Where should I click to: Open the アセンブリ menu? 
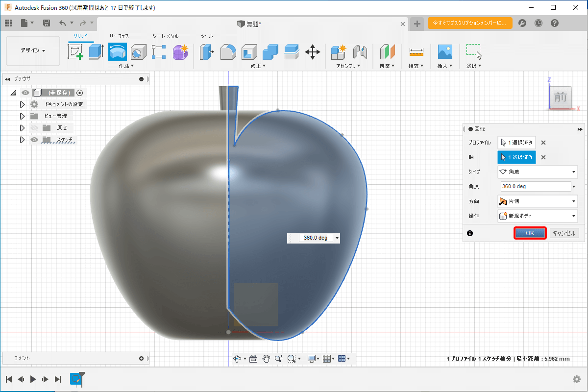tap(348, 66)
